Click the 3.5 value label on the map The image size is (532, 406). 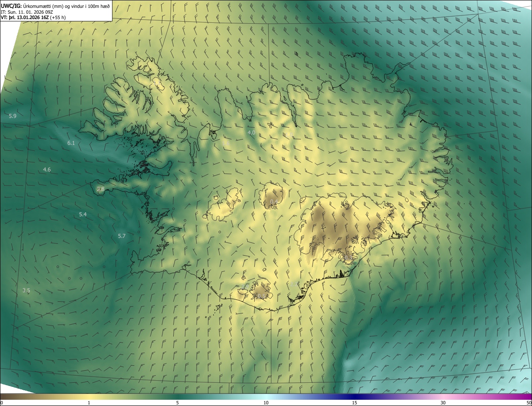point(26,290)
